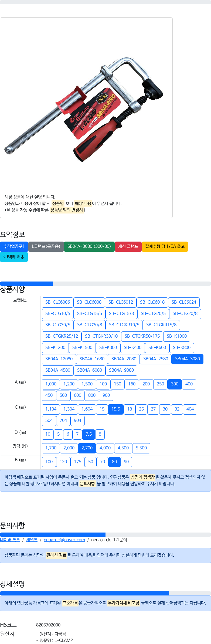Pick model SB-CTGKR15/8
Viewport: 211px width, 644px height.
coord(161,325)
